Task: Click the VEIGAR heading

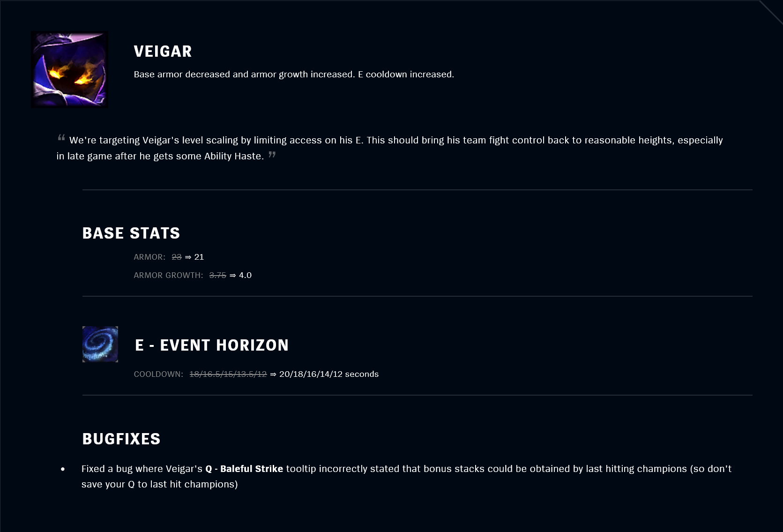Action: (x=163, y=51)
